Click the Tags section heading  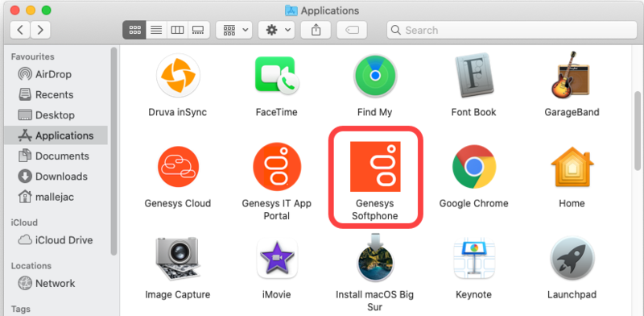(x=21, y=309)
